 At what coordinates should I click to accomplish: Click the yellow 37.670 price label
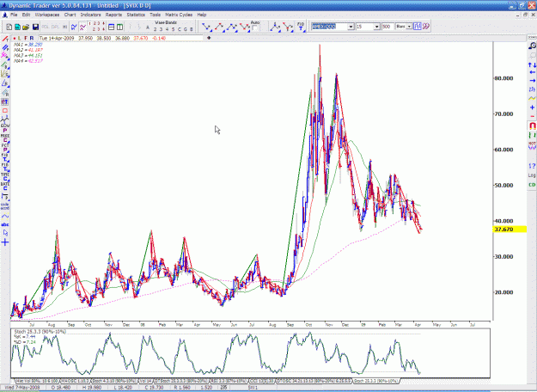510,230
